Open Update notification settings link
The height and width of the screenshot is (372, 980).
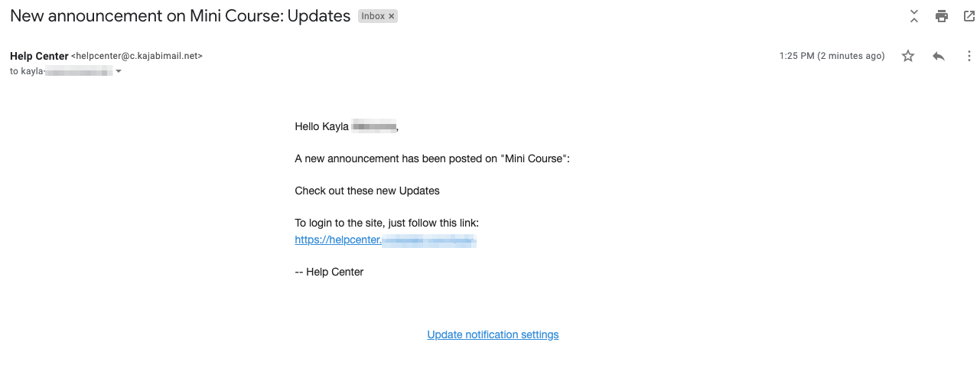(x=493, y=334)
